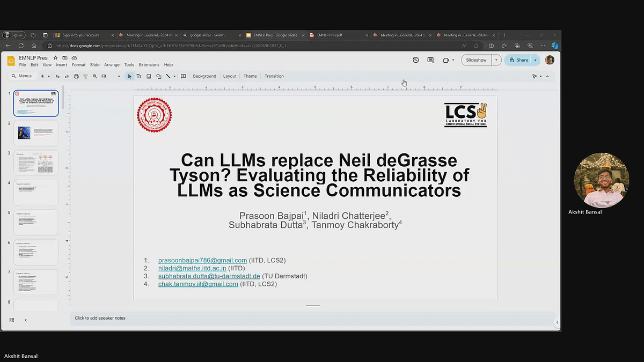
Task: Open the Edge Copilot icon
Action: pos(555,46)
